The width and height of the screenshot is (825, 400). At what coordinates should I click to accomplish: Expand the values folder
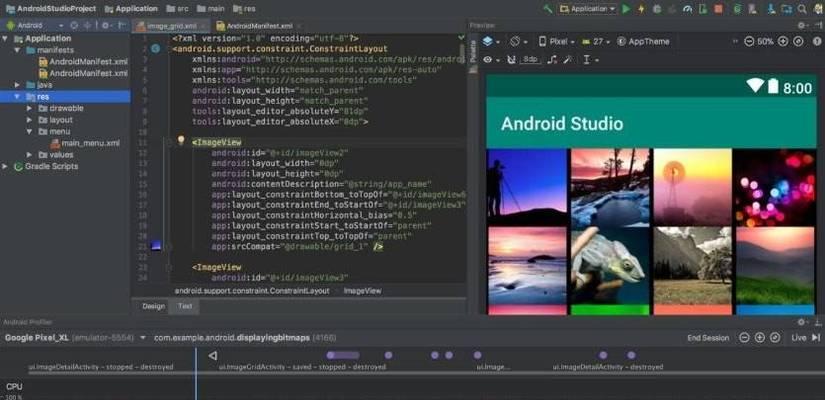point(29,155)
